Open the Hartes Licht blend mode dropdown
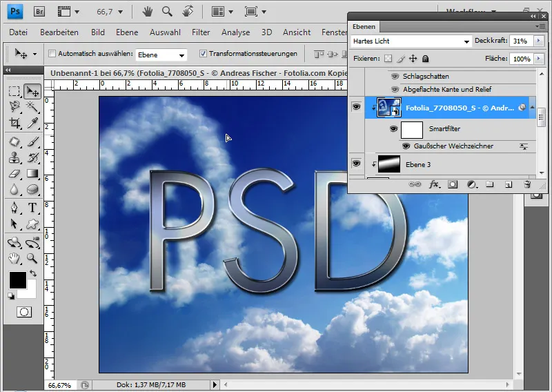The image size is (552, 392). click(x=411, y=41)
